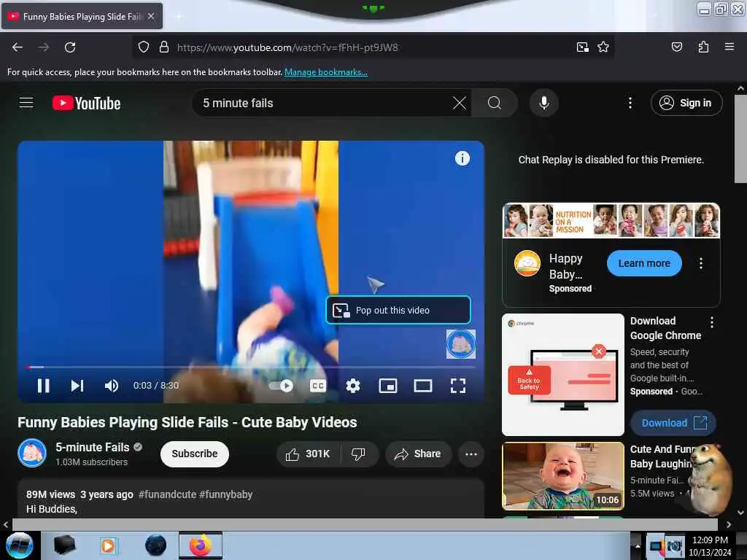The image size is (747, 560).
Task: Share this video
Action: pyautogui.click(x=418, y=454)
